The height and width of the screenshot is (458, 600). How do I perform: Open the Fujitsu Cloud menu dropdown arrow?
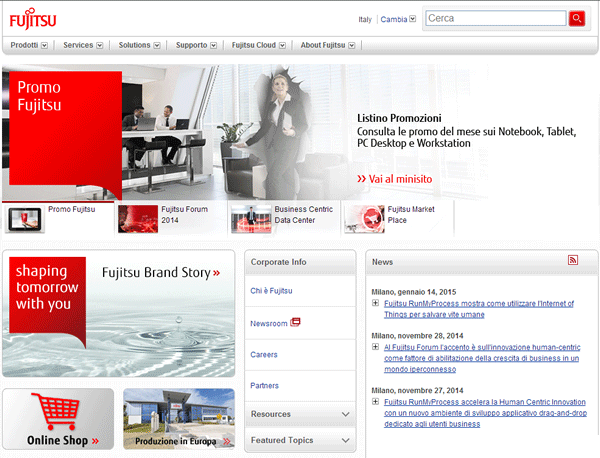[282, 45]
